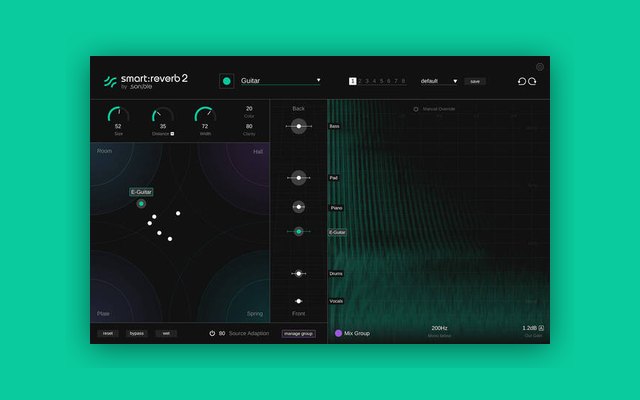Click the Drums distance handle
Image resolution: width=640 pixels, height=400 pixels.
coord(299,273)
